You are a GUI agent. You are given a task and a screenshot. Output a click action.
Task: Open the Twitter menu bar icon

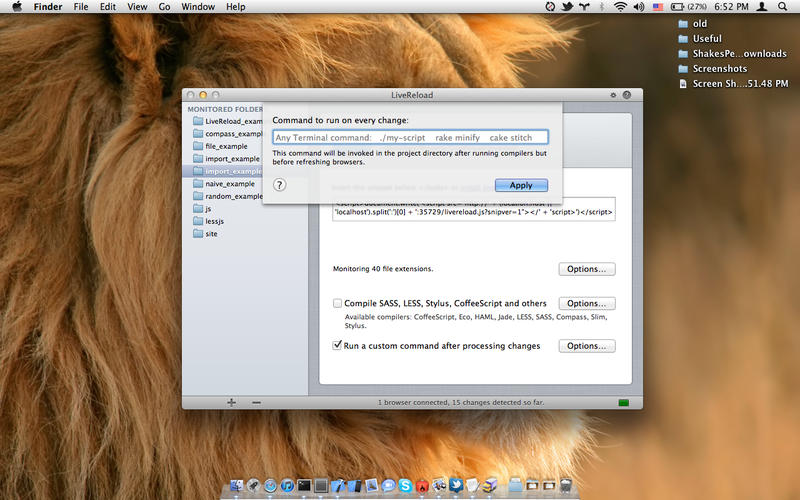click(x=567, y=7)
